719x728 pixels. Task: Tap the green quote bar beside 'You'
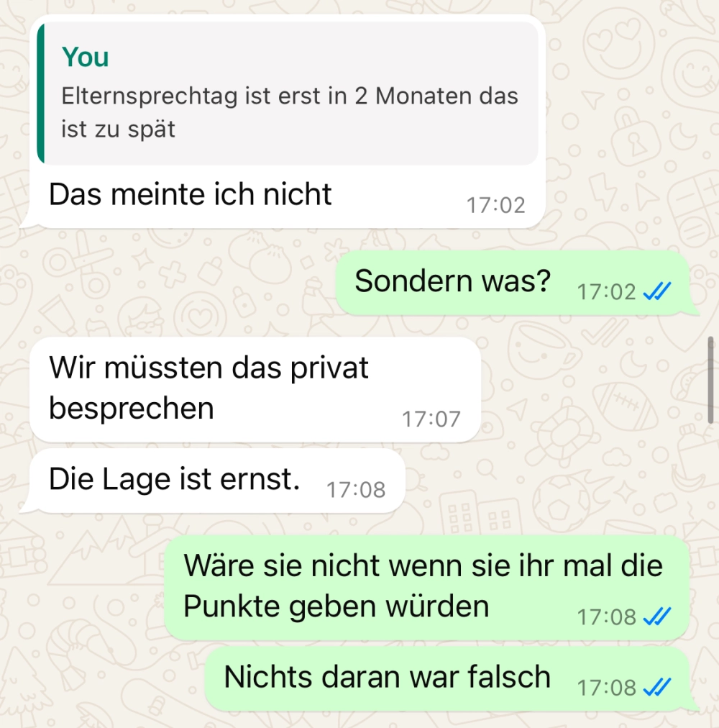click(x=41, y=93)
